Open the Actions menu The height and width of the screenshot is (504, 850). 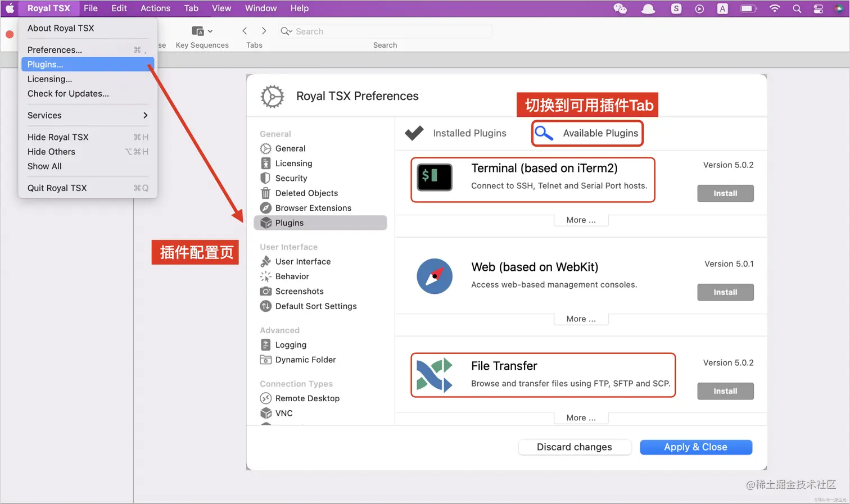(155, 8)
